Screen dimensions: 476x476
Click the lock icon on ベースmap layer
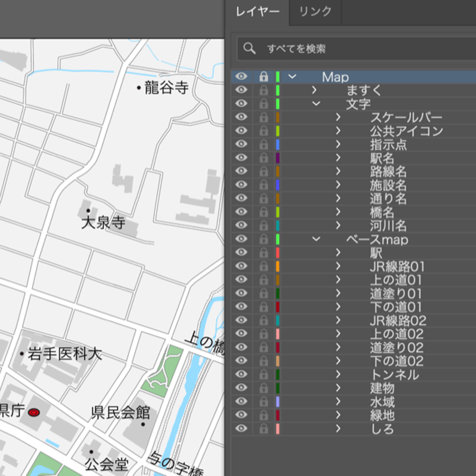263,239
